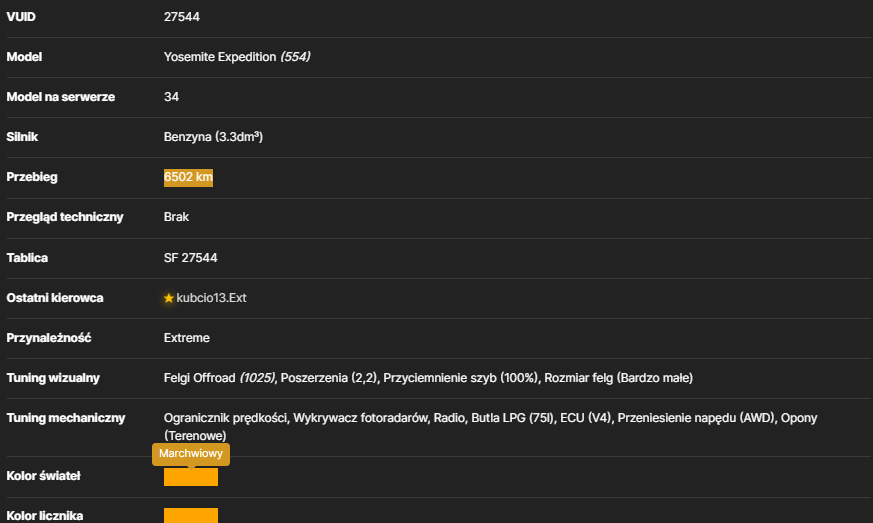This screenshot has width=873, height=523.
Task: Click the Kolor licznika orange swatch
Action: 191,515
